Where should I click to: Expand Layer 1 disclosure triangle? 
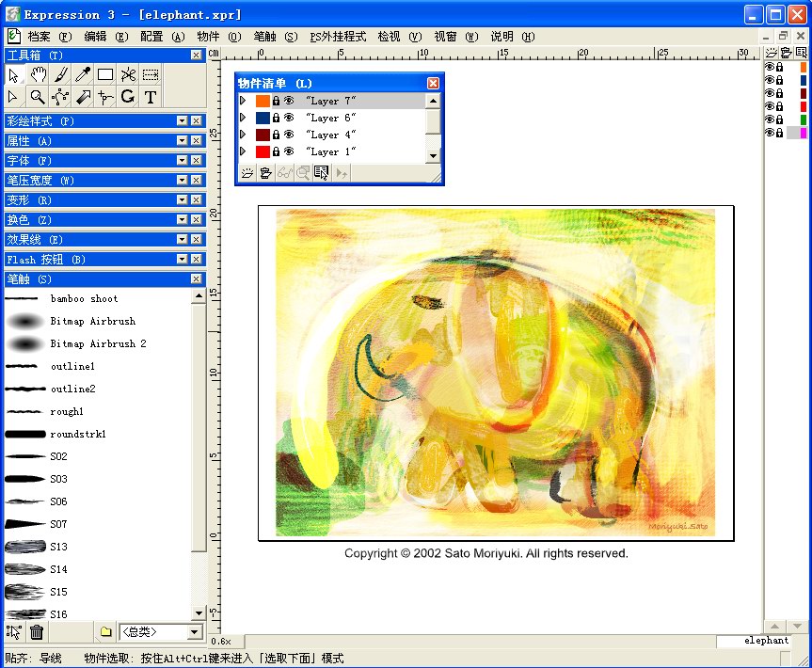(x=243, y=151)
